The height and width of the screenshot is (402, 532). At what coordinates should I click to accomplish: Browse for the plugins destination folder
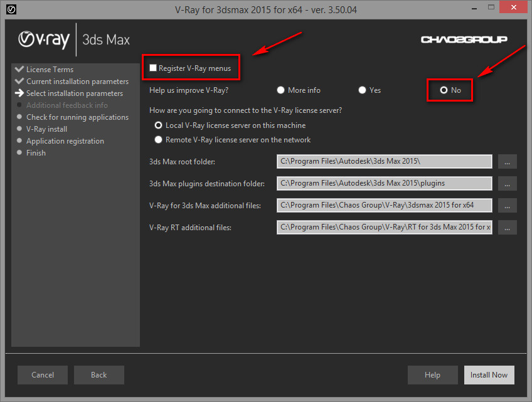(x=508, y=183)
